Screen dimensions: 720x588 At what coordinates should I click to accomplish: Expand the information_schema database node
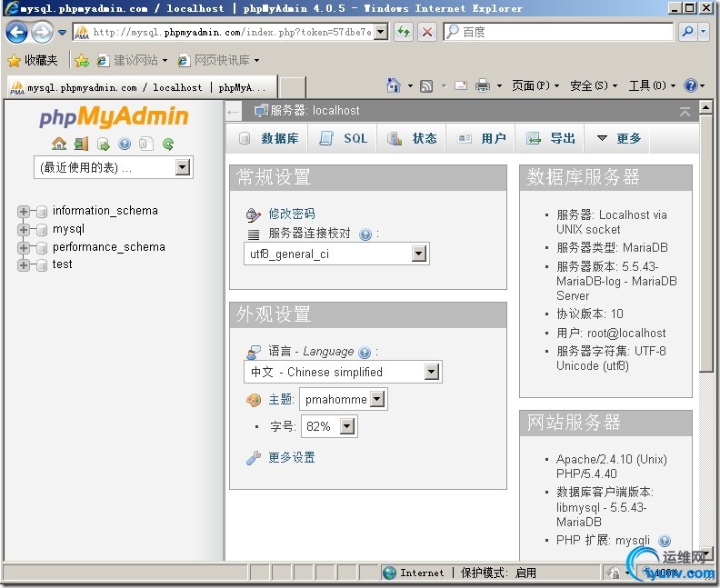24,212
